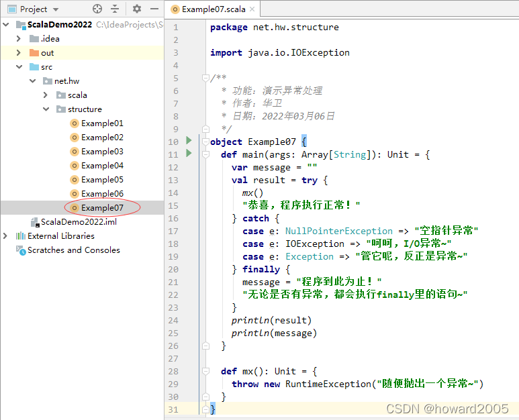Click the out folder icon
This screenshot has width=519, height=420.
pos(34,53)
